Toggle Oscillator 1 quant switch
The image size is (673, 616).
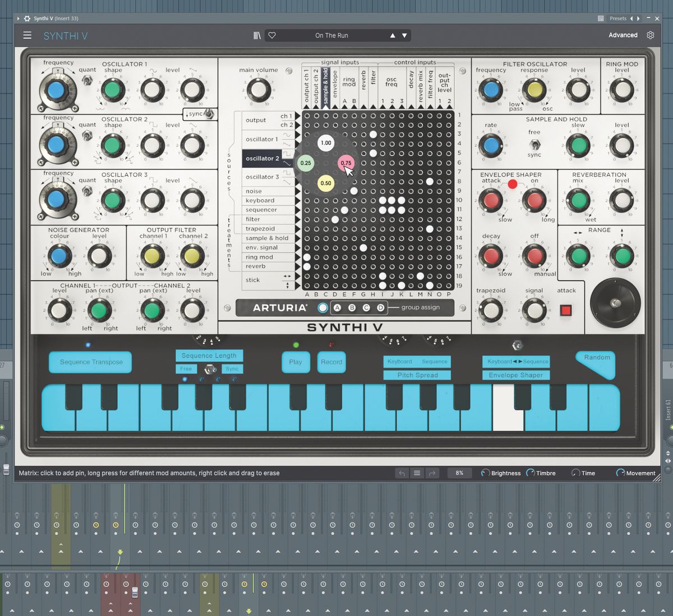87,81
